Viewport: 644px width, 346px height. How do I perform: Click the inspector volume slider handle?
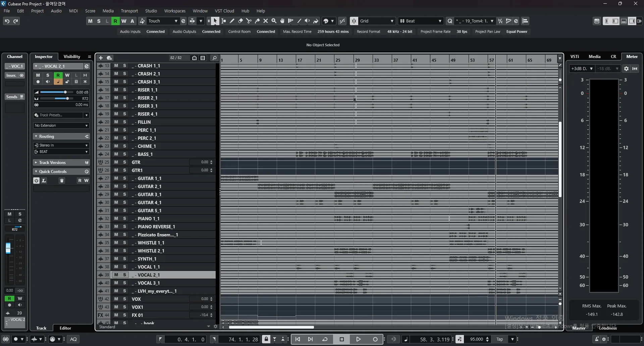[65, 92]
